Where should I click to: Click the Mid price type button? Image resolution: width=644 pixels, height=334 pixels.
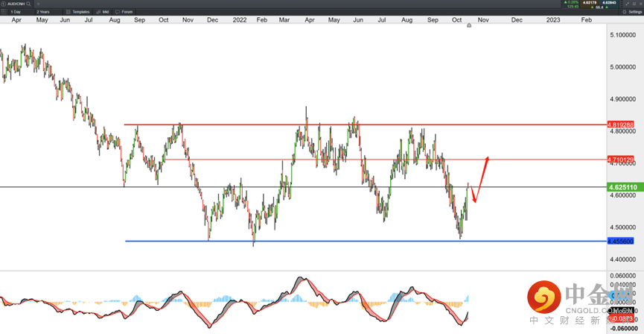point(102,12)
